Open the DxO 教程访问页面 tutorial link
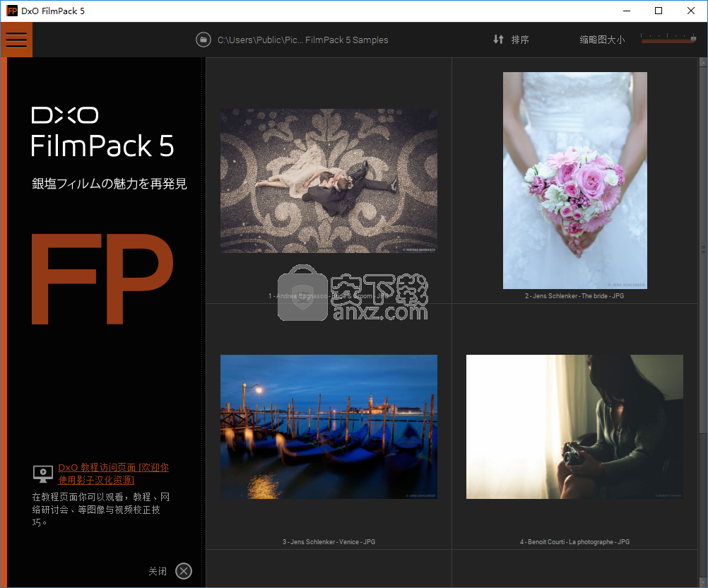Image resolution: width=708 pixels, height=588 pixels. (113, 474)
